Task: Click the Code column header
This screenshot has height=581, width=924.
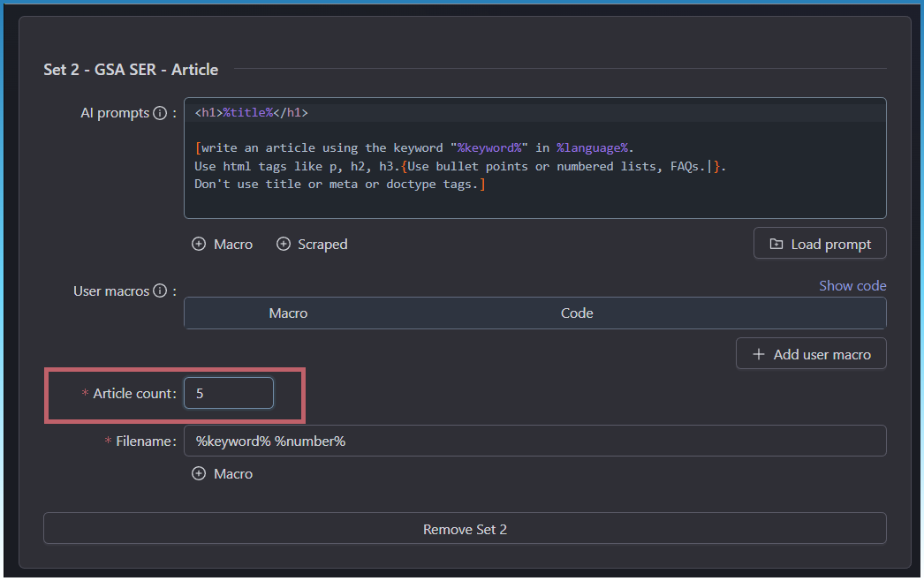Action: click(577, 313)
